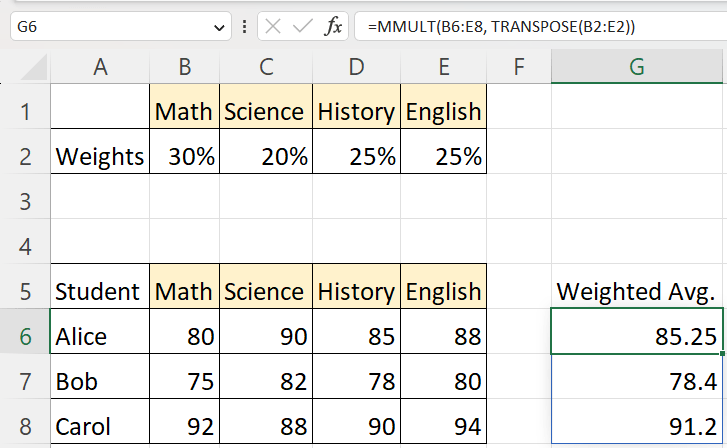This screenshot has height=448, width=727.
Task: Select column G header
Action: (x=636, y=67)
